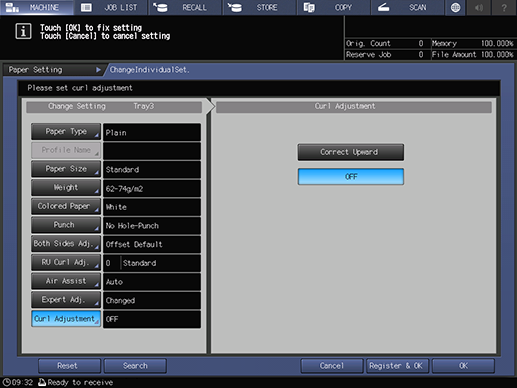Click the Register & OK button
517x388 pixels.
click(x=397, y=366)
